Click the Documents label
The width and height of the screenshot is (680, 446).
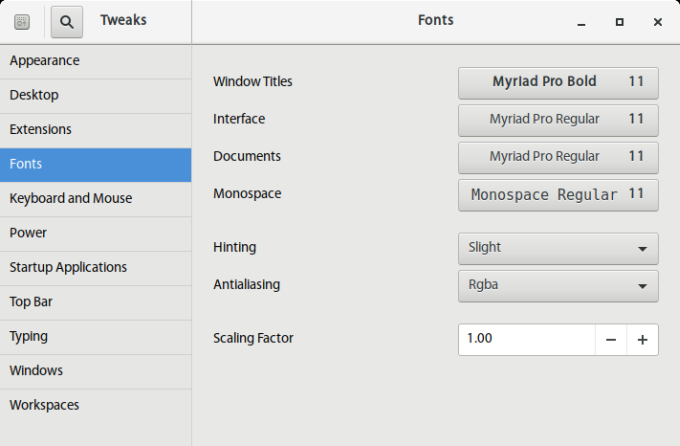click(x=247, y=156)
